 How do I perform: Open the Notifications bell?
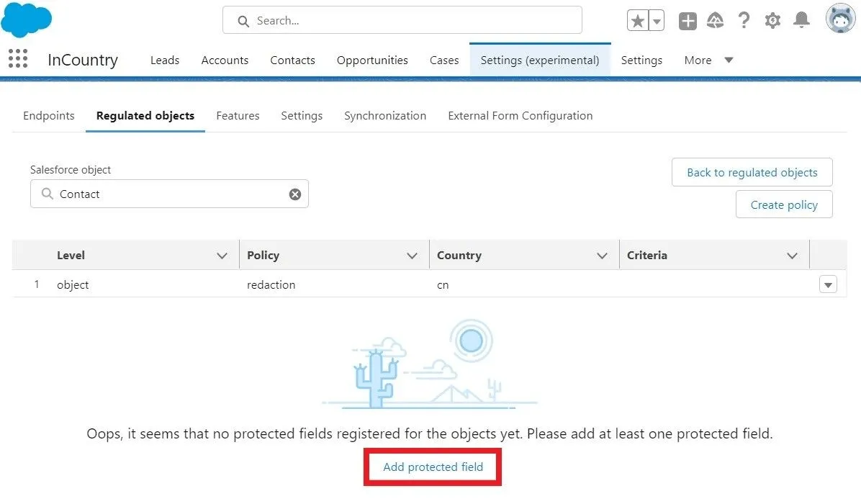click(801, 21)
